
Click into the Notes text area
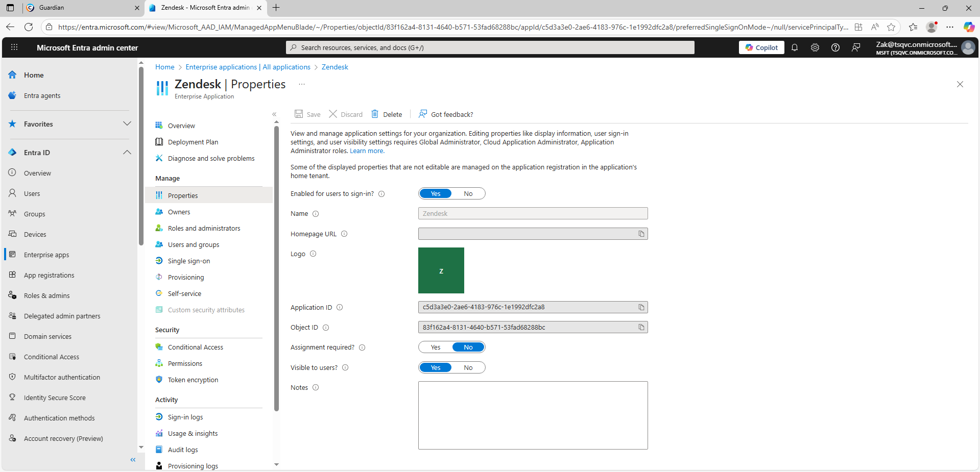(533, 415)
